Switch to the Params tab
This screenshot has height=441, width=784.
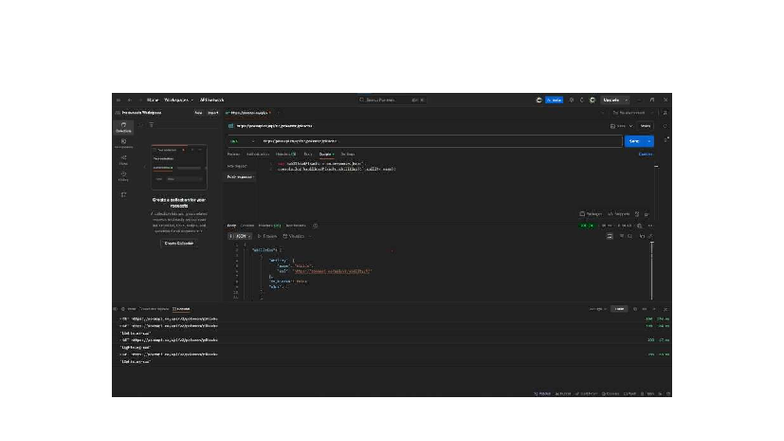pos(233,154)
